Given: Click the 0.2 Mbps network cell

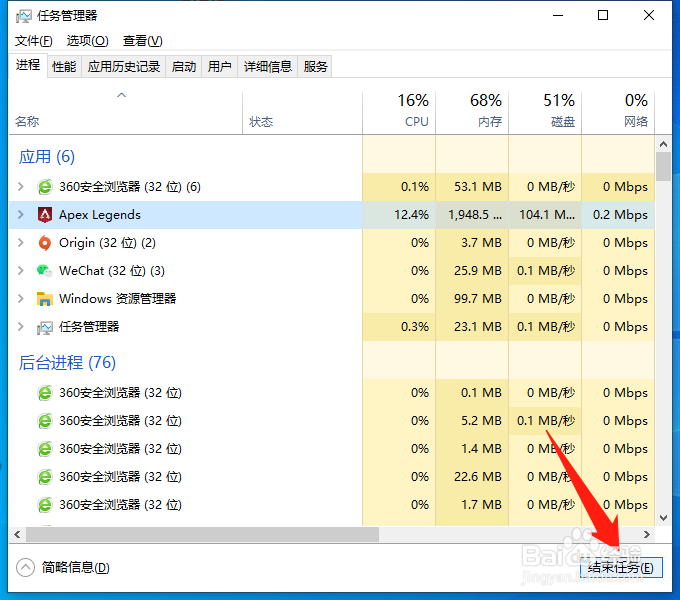Looking at the screenshot, I should click(620, 215).
